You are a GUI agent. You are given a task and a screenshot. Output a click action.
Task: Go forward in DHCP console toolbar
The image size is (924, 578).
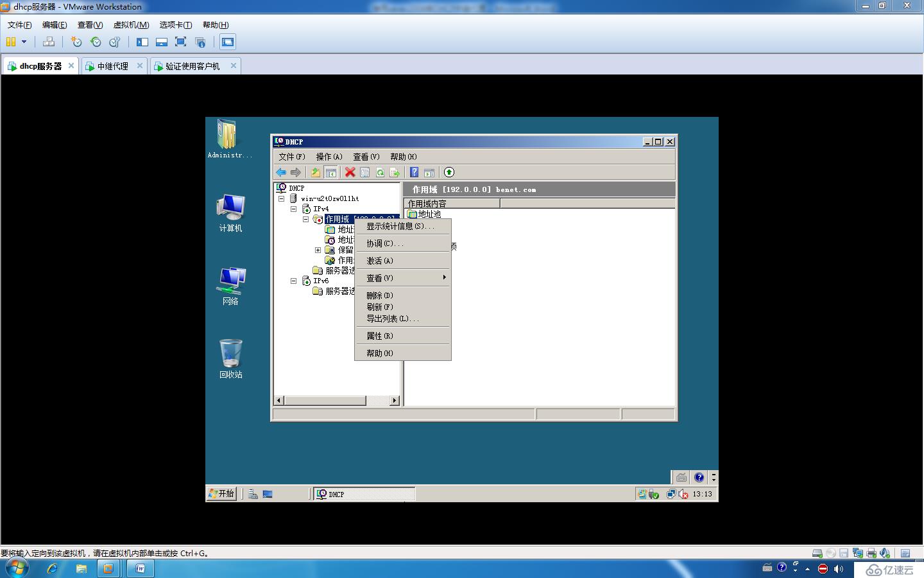[296, 172]
